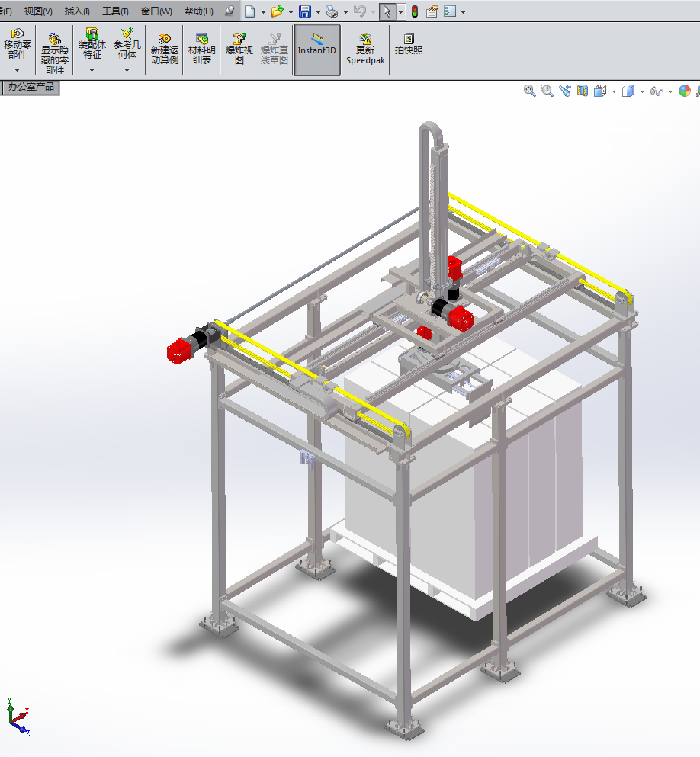Click the XYZ coordinate triad
The height and width of the screenshot is (757, 700).
tap(18, 717)
